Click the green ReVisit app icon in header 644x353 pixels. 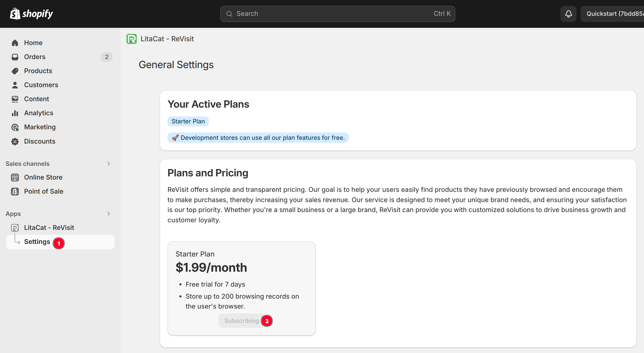[x=131, y=39]
